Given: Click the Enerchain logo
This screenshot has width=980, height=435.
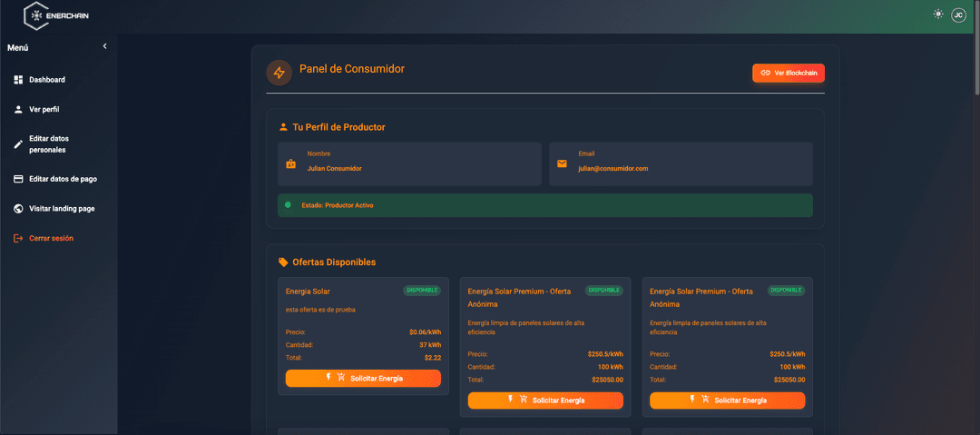Looking at the screenshot, I should click(x=56, y=15).
